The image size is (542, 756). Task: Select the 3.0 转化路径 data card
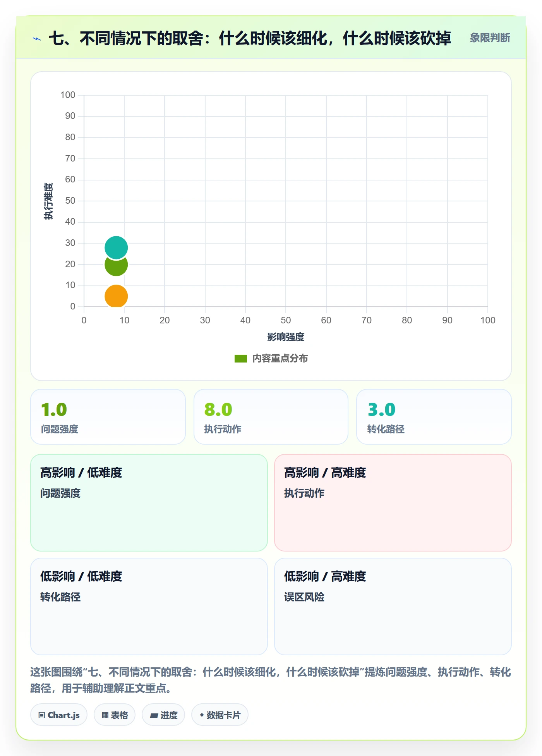(x=434, y=417)
